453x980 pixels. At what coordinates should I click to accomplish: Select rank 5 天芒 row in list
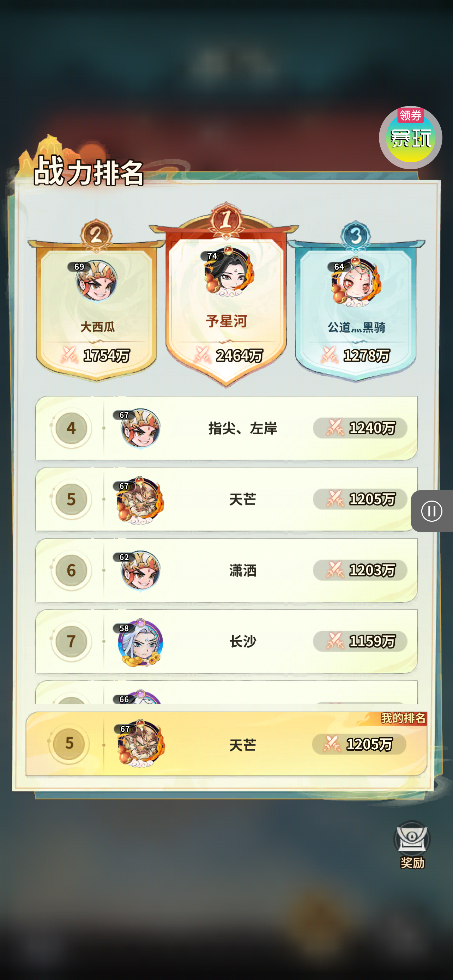(x=226, y=499)
